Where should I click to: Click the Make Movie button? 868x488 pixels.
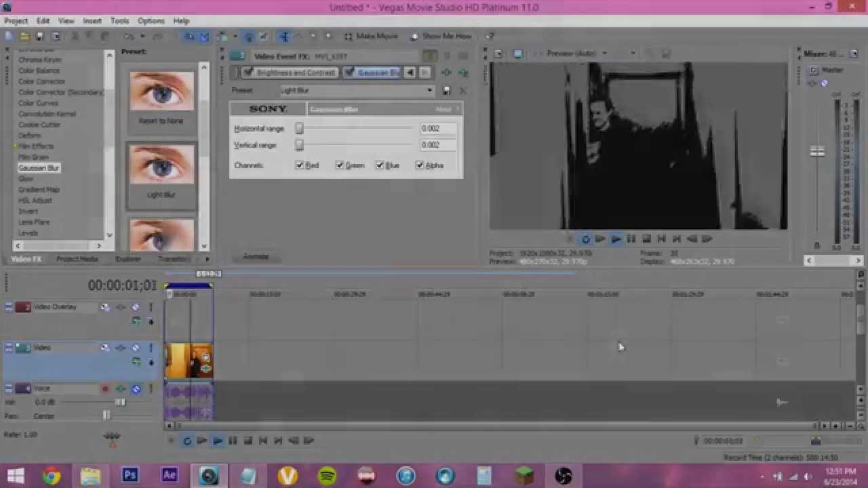pyautogui.click(x=371, y=36)
